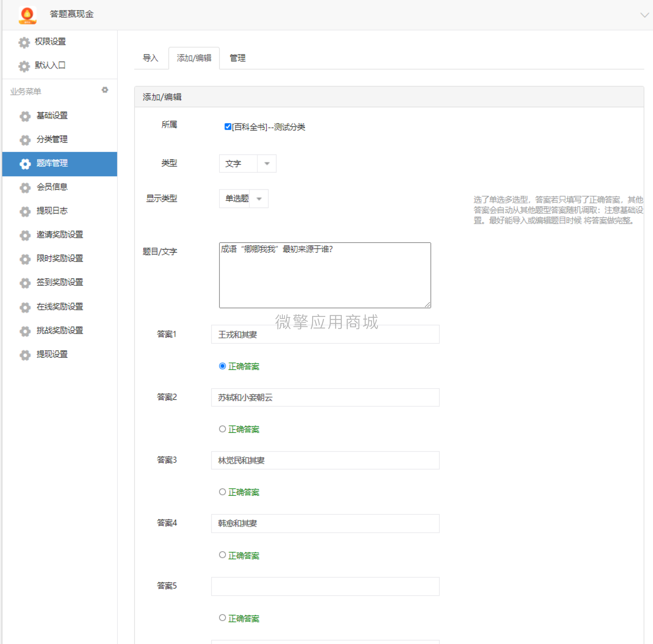
Task: Select 正确答案 radio under 答案4
Action: pyautogui.click(x=222, y=555)
